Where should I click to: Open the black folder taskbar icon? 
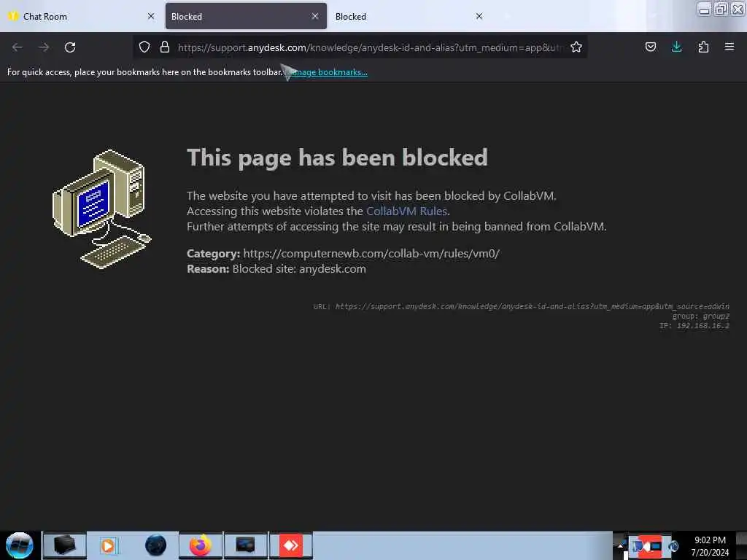coord(65,545)
